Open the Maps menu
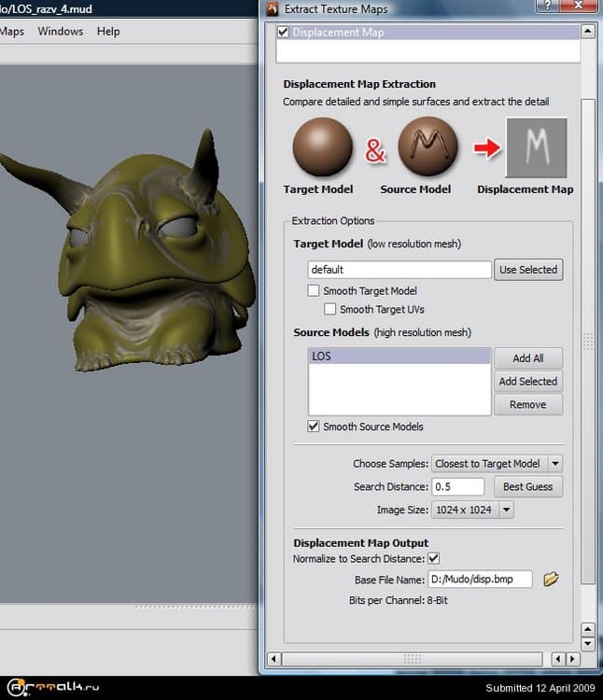 point(11,31)
